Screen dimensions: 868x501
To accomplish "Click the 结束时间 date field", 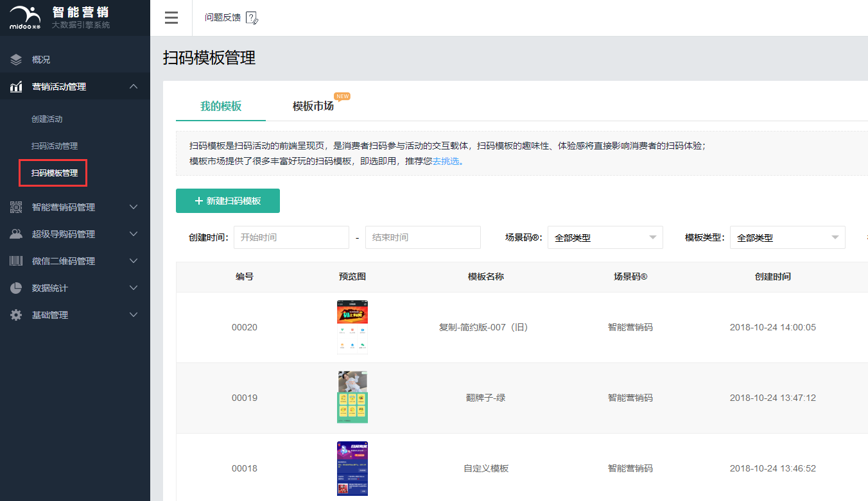I will click(x=423, y=237).
